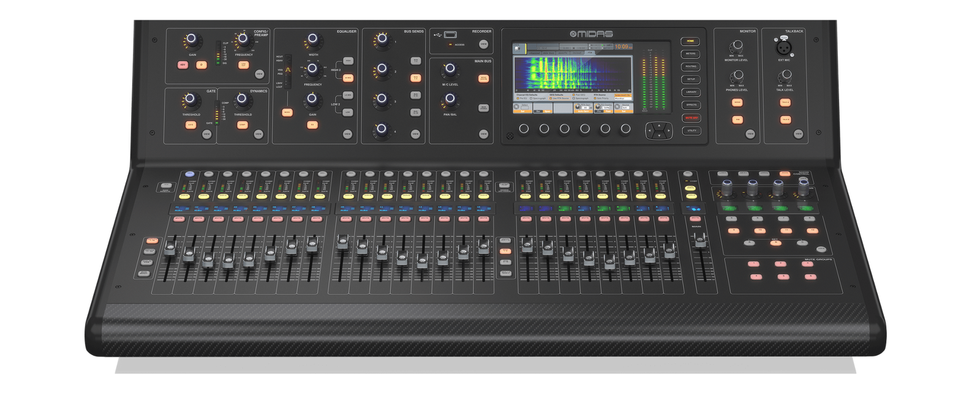Open the Home screen button

click(x=690, y=41)
